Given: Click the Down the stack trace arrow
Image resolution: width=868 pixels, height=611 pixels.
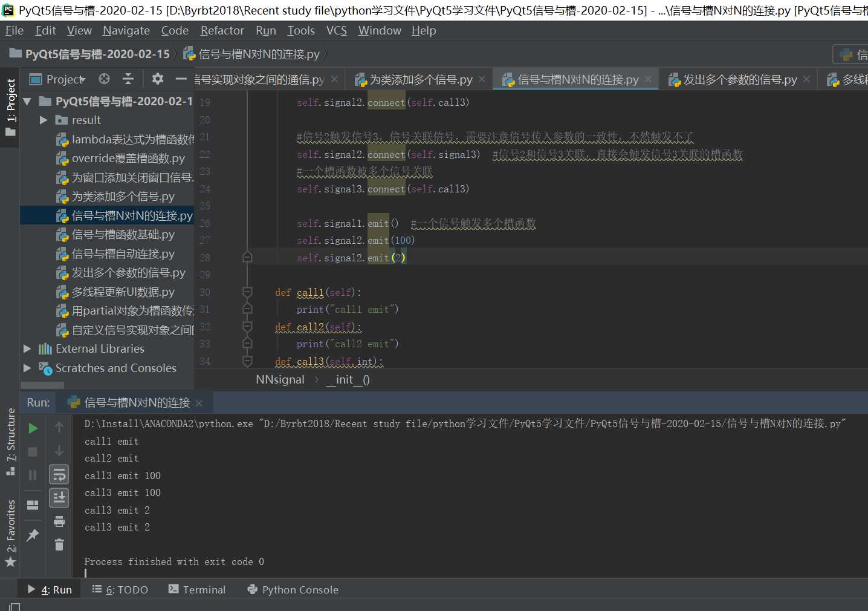Looking at the screenshot, I should tap(59, 451).
